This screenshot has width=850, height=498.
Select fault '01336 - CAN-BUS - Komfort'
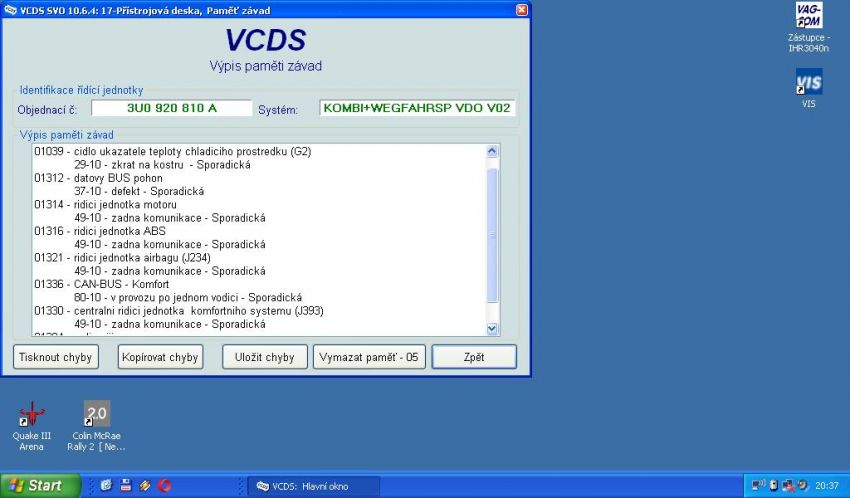(x=101, y=284)
